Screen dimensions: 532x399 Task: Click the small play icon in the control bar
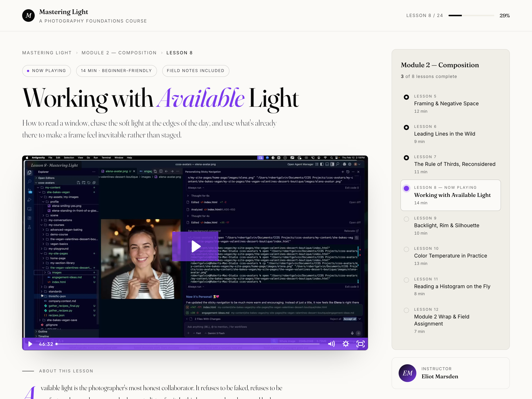(x=30, y=344)
